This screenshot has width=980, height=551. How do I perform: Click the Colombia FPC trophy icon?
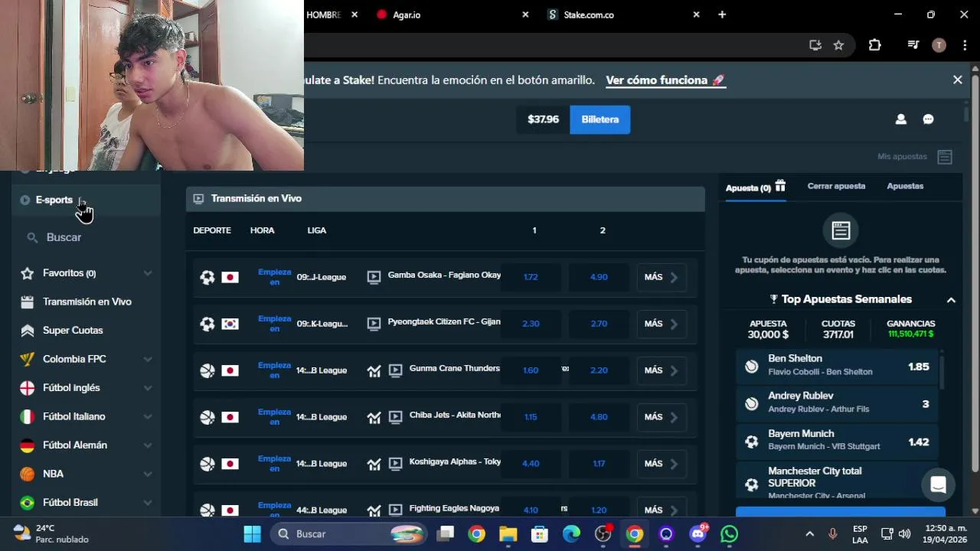(28, 359)
